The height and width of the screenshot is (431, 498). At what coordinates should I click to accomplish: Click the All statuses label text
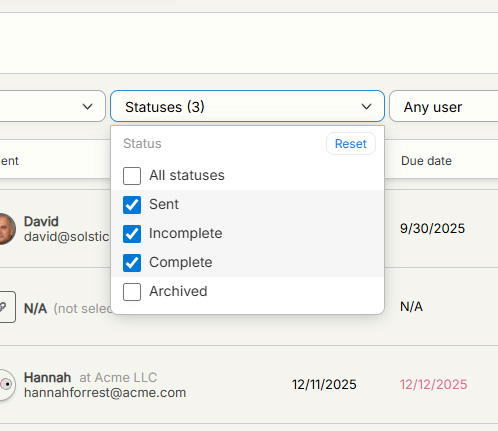187,175
